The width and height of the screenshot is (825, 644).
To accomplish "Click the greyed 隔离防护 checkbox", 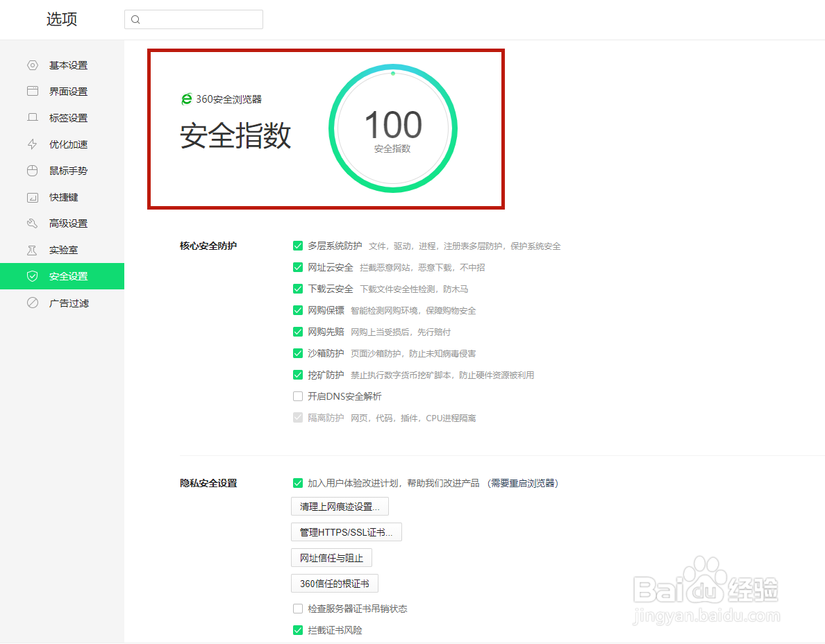I will point(298,417).
